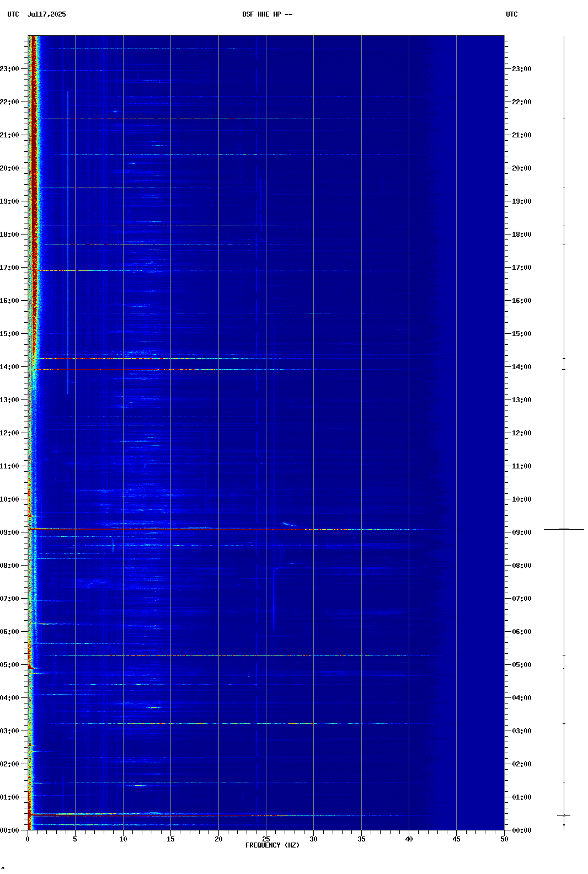Click 19:00 on the right time axis
Viewport: 588px width, 874px height.
pos(522,201)
